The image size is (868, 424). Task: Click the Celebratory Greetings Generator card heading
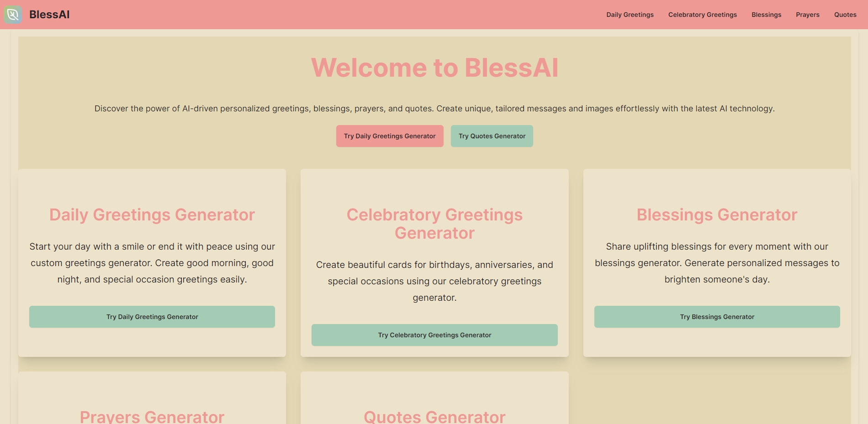(434, 224)
